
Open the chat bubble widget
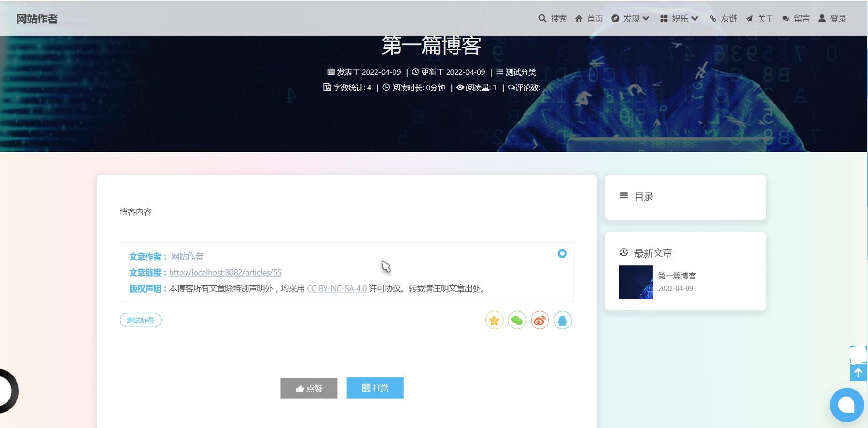847,405
